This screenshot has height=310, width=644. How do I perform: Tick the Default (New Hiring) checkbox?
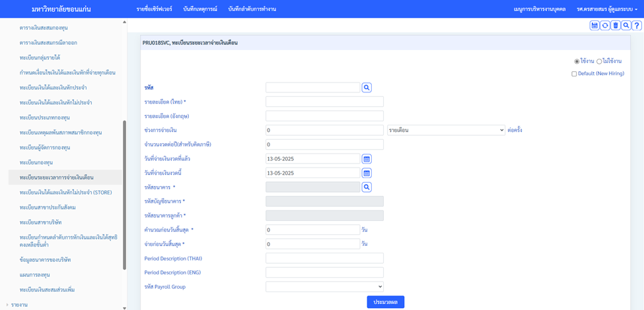tap(575, 74)
